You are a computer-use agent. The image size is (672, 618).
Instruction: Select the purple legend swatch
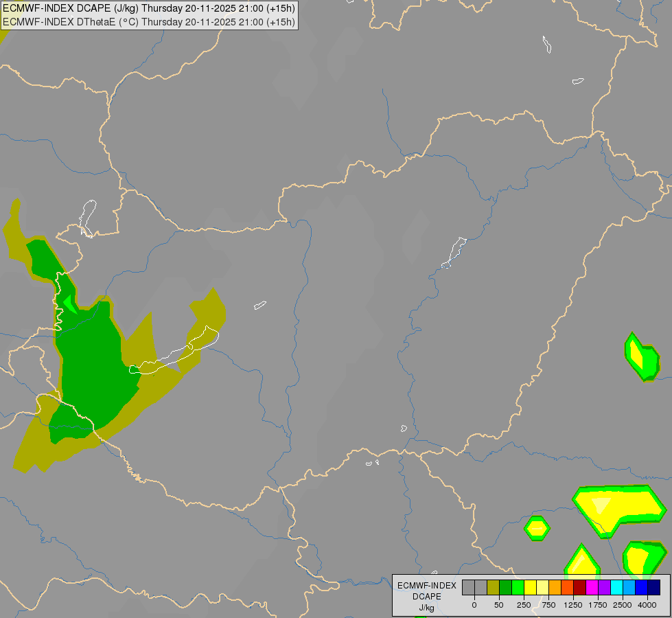(x=605, y=588)
